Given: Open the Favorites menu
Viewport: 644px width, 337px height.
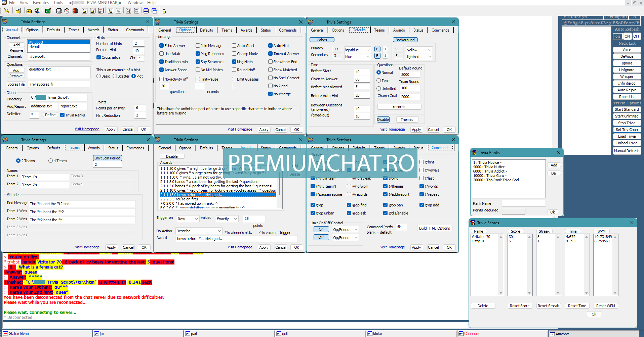Looking at the screenshot, I should coord(41,3).
